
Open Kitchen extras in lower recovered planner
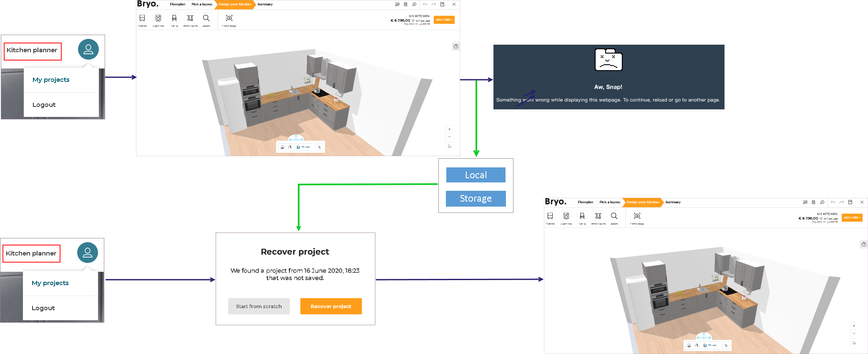(x=598, y=216)
